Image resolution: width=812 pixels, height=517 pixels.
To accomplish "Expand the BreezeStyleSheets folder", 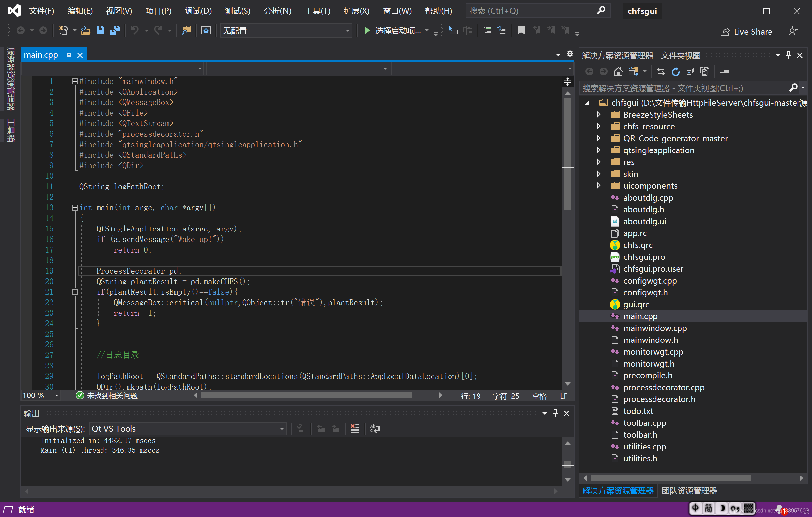I will click(x=598, y=115).
